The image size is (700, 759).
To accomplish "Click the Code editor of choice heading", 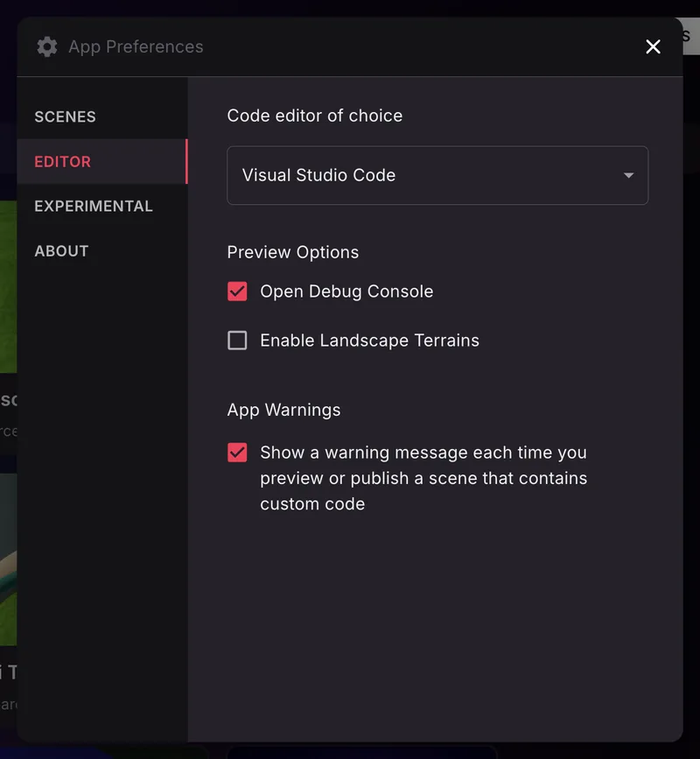I will click(x=315, y=116).
